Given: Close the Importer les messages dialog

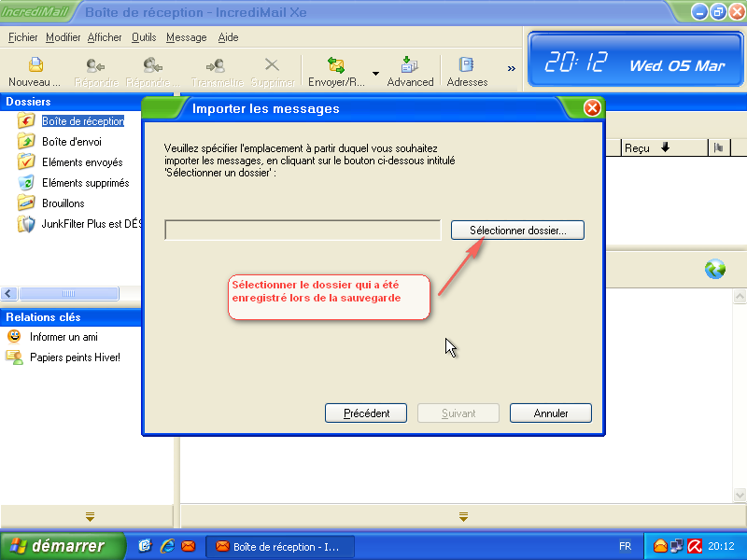Looking at the screenshot, I should pyautogui.click(x=592, y=108).
